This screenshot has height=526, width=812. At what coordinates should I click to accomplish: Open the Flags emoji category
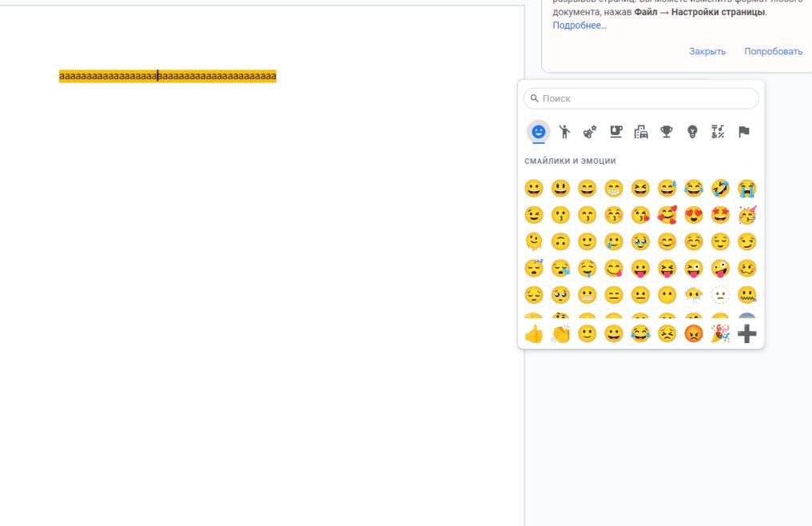(x=744, y=132)
